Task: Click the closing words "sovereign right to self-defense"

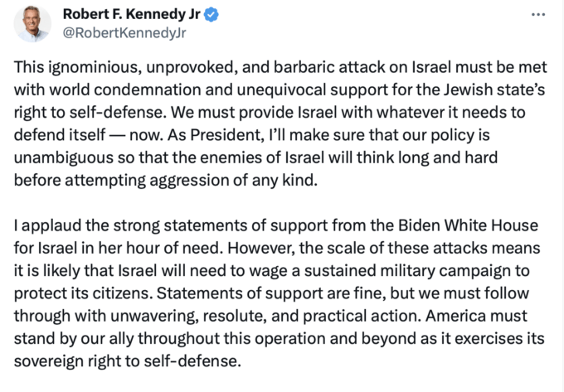Action: click(127, 361)
